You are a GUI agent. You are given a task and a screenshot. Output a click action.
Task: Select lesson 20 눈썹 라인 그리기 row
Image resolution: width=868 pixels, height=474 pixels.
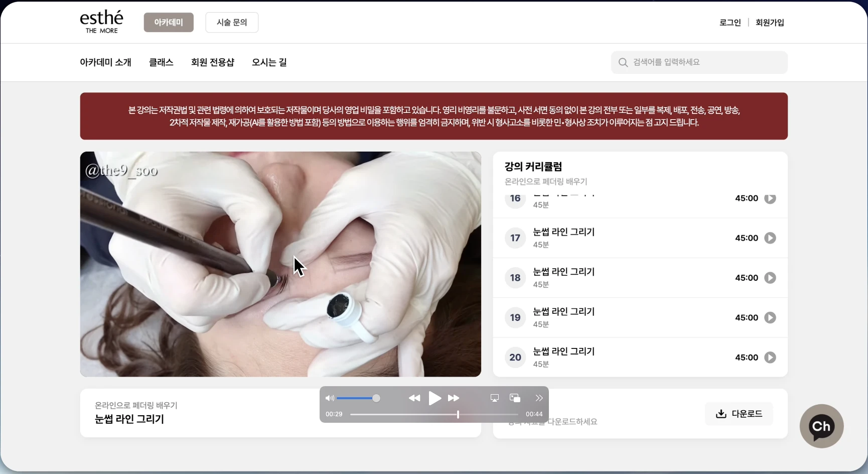coord(640,358)
